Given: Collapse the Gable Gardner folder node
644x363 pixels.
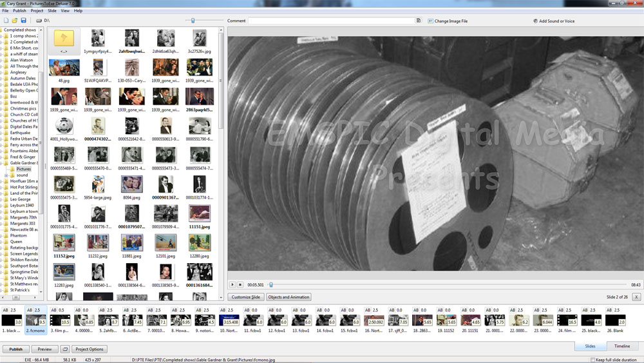Looking at the screenshot, I should click(1, 162).
